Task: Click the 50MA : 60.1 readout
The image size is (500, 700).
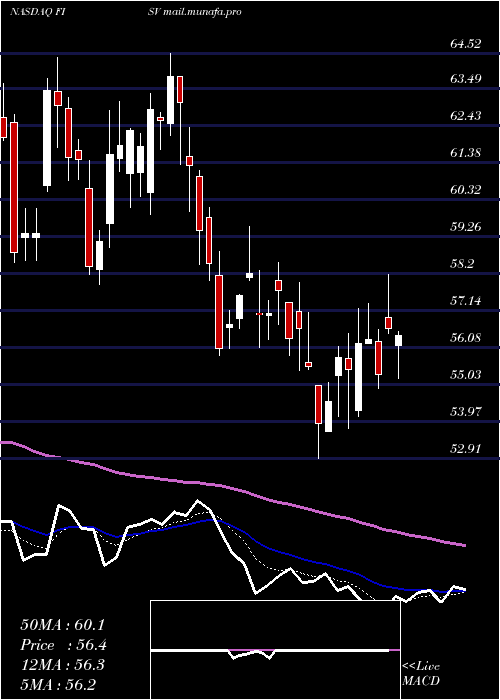Action: (x=62, y=625)
